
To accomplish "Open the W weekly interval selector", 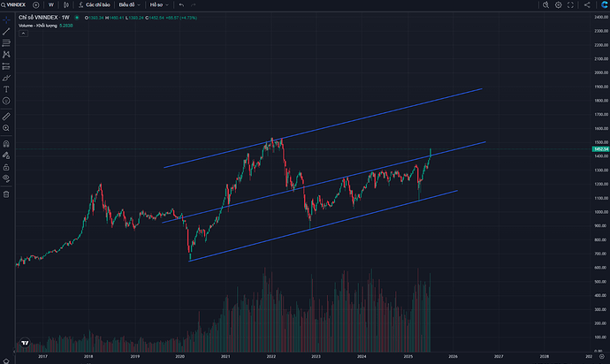I will [51, 4].
